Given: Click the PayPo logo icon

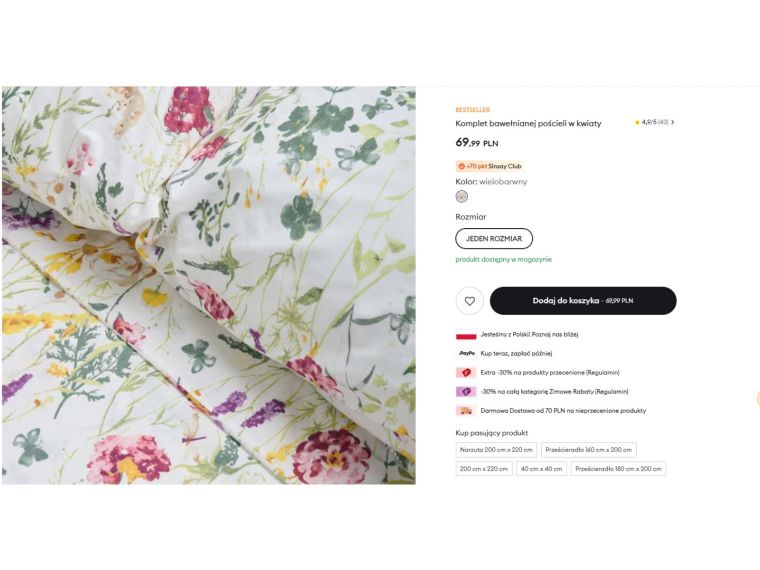Looking at the screenshot, I should click(x=466, y=353).
